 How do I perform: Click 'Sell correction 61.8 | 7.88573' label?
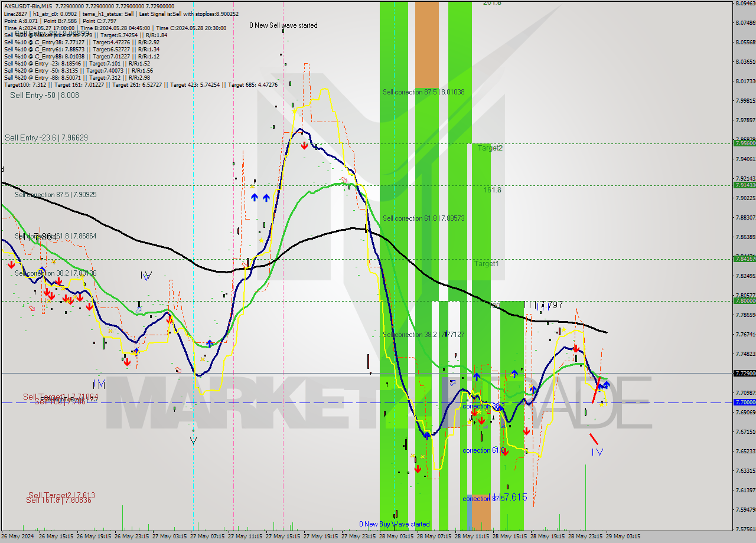coord(423,218)
